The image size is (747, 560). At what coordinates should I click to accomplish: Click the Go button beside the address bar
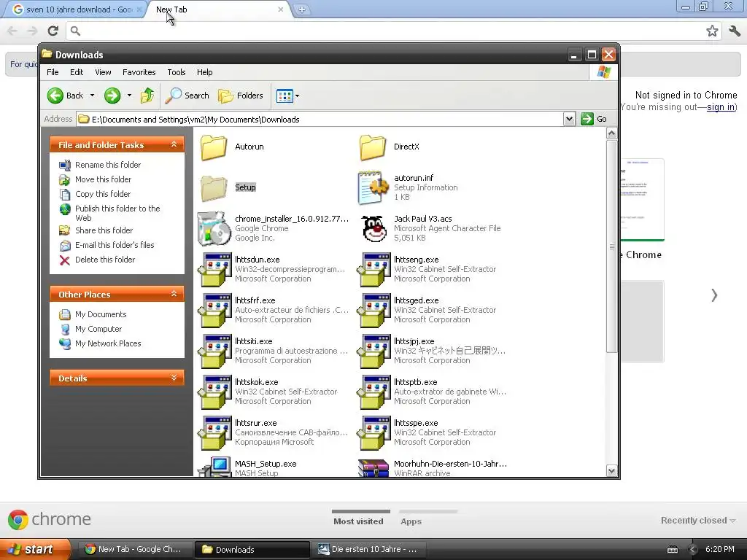594,119
